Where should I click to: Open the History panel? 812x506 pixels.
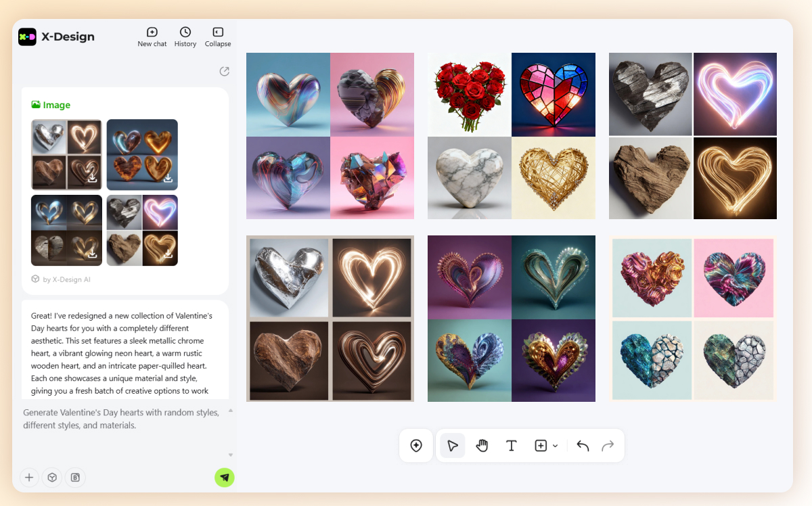pos(185,36)
